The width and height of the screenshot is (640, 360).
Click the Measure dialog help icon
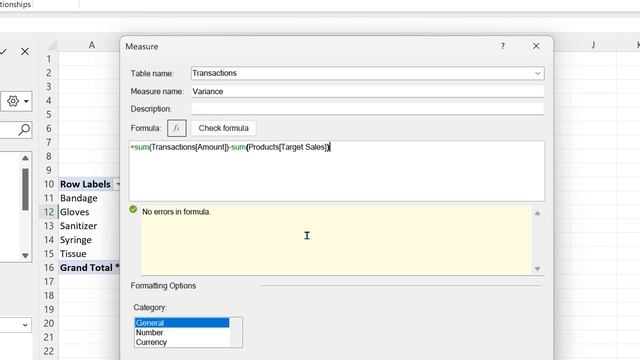503,46
